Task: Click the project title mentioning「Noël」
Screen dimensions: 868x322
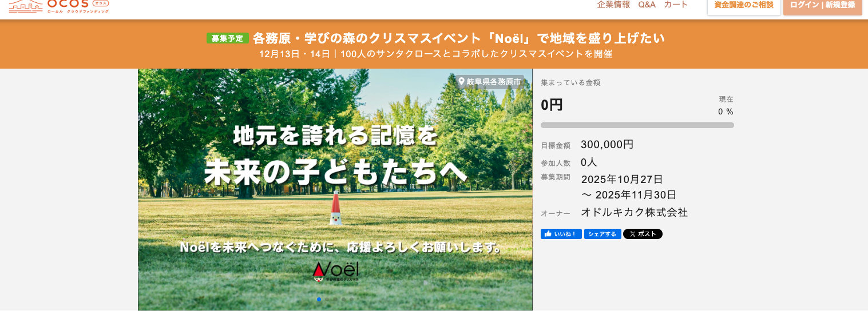Action: [459, 38]
